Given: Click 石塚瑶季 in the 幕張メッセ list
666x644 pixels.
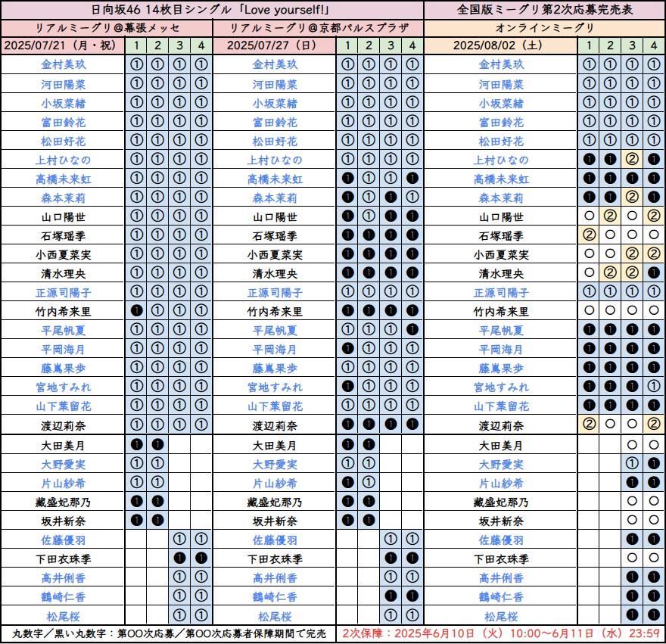Looking at the screenshot, I should [x=64, y=236].
